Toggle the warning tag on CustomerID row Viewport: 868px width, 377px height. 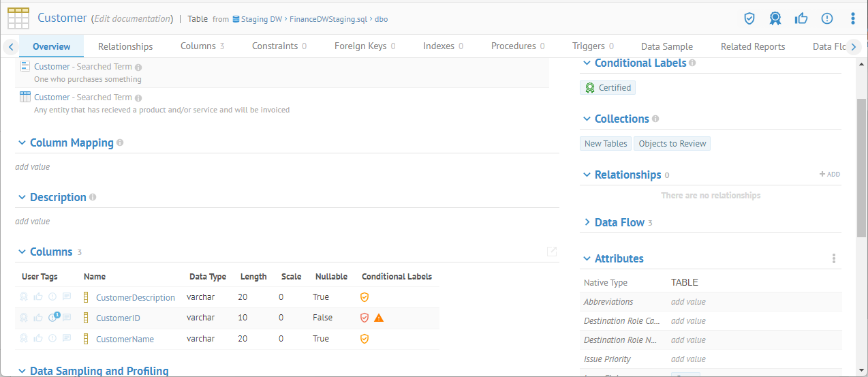coord(52,318)
